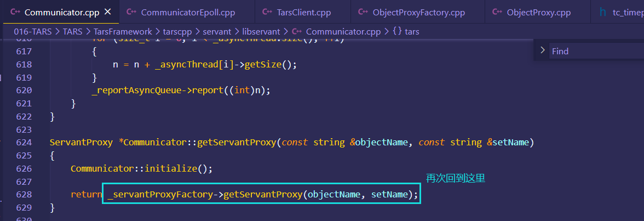Screen dimensions: 644x221
Task: Click on getSize() on line 618
Action: click(268, 65)
